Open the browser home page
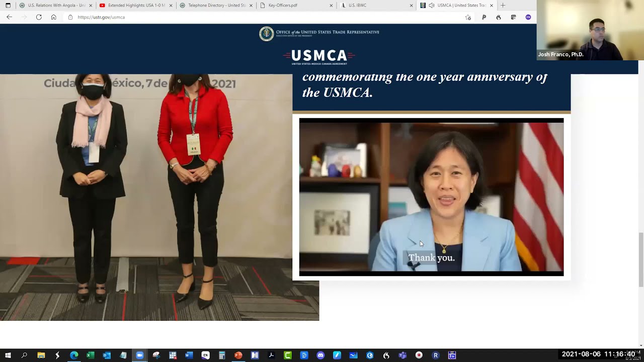This screenshot has width=644, height=362. tap(54, 17)
